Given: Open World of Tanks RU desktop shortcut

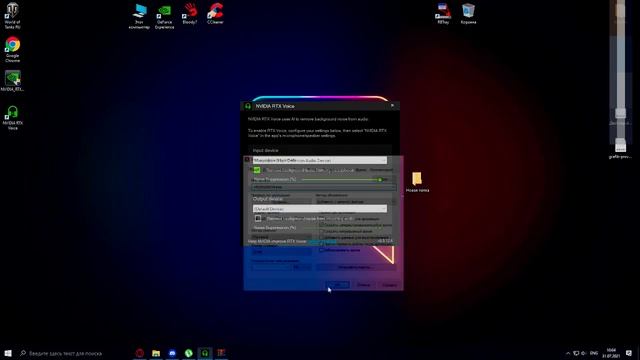Looking at the screenshot, I should tap(12, 15).
